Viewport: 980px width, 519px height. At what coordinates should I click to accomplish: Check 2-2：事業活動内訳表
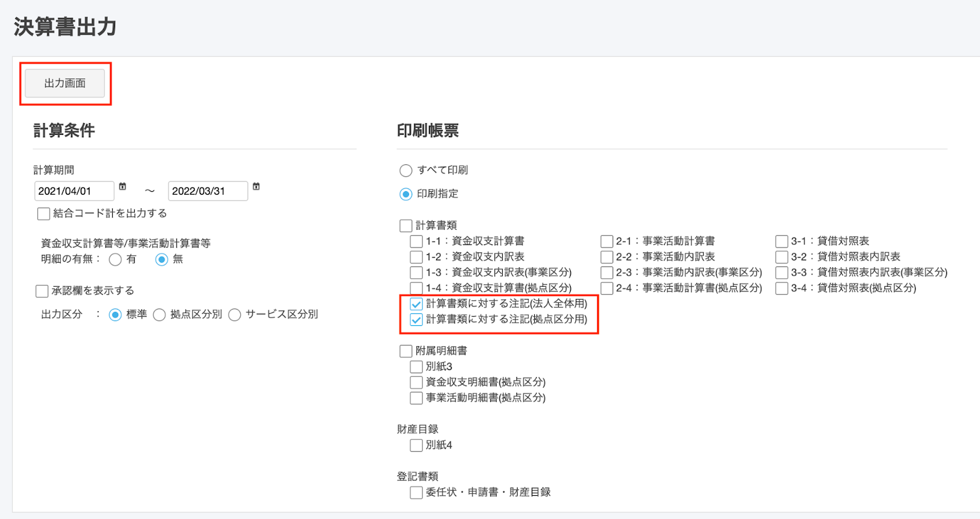(x=607, y=257)
